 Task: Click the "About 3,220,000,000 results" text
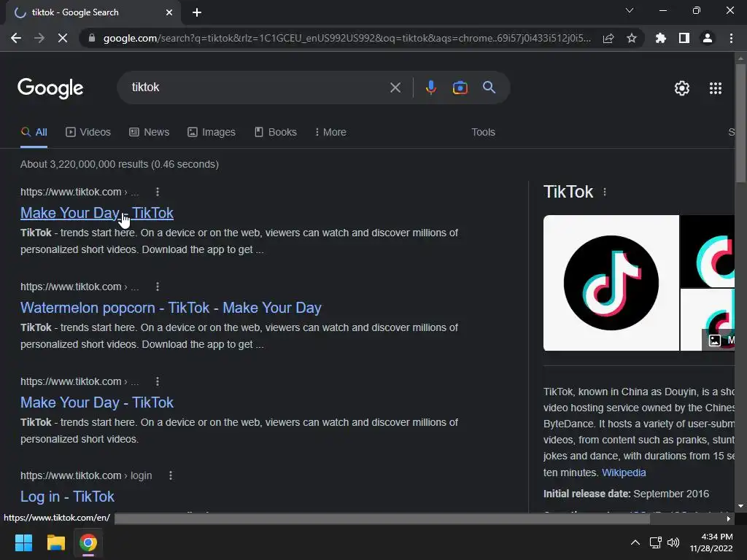85,164
